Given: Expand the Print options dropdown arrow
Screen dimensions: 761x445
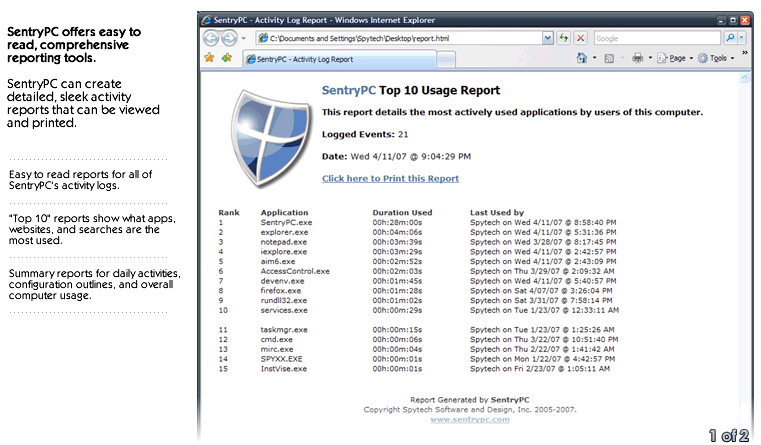Looking at the screenshot, I should tap(650, 59).
